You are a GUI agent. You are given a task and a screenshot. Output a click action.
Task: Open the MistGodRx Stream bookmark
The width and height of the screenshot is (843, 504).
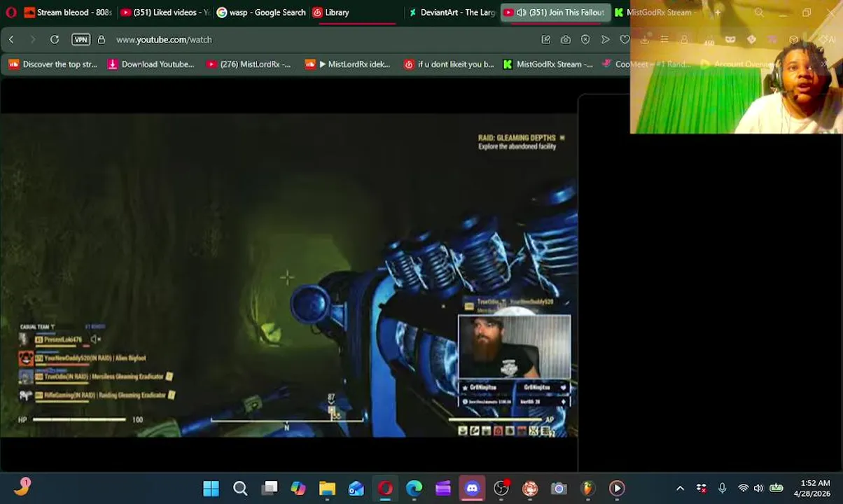pos(548,64)
